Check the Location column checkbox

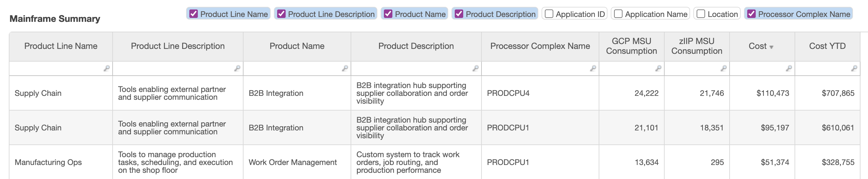(701, 14)
